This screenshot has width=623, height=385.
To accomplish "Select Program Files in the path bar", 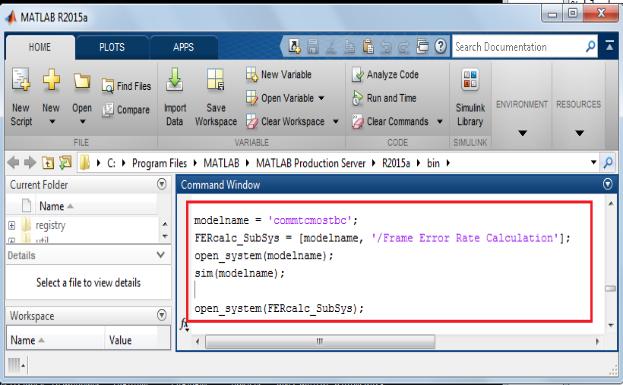I will 159,163.
